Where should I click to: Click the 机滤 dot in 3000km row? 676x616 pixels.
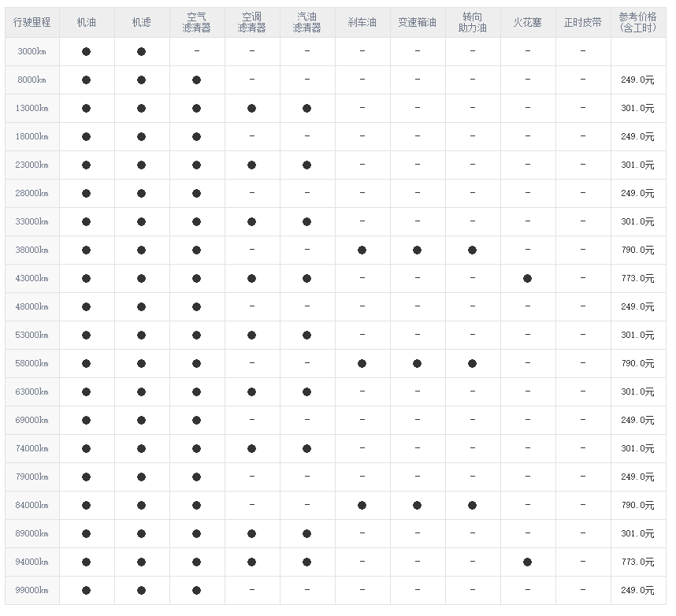point(141,51)
